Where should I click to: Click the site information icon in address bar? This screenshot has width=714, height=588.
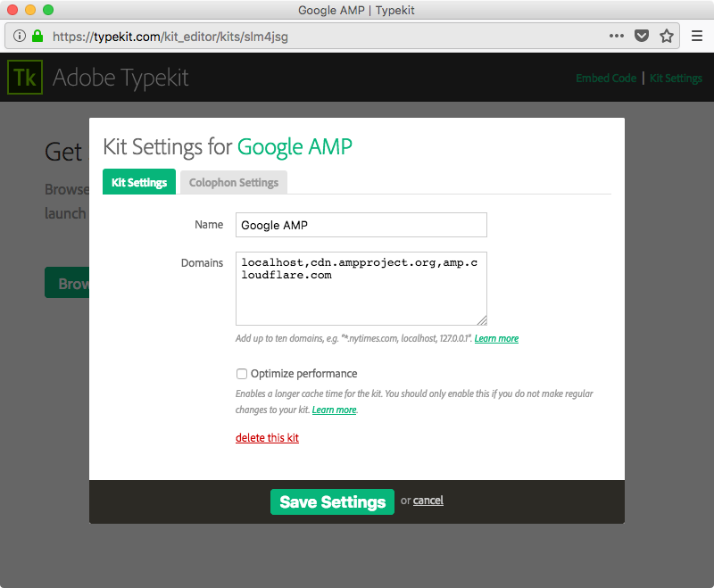(x=19, y=36)
